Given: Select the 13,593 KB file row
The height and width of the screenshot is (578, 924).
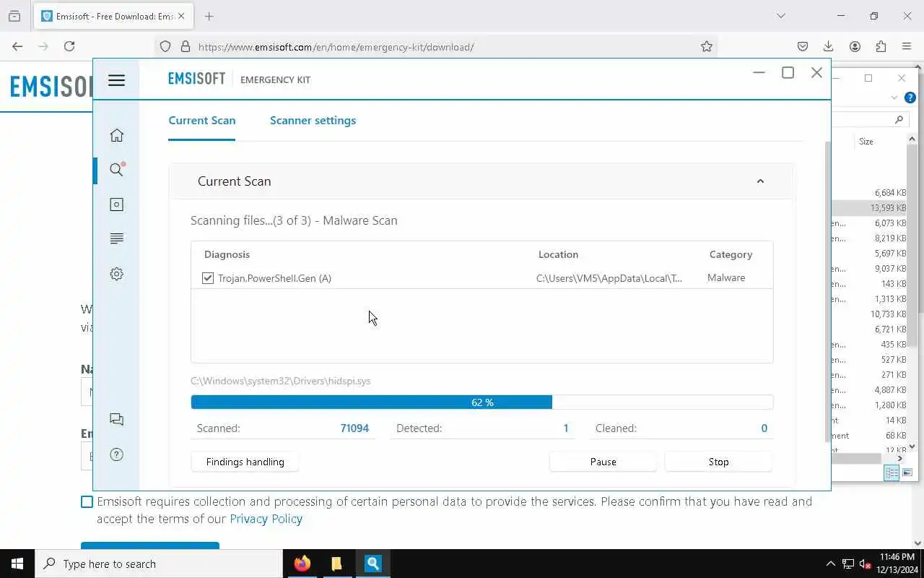Looking at the screenshot, I should (869, 208).
